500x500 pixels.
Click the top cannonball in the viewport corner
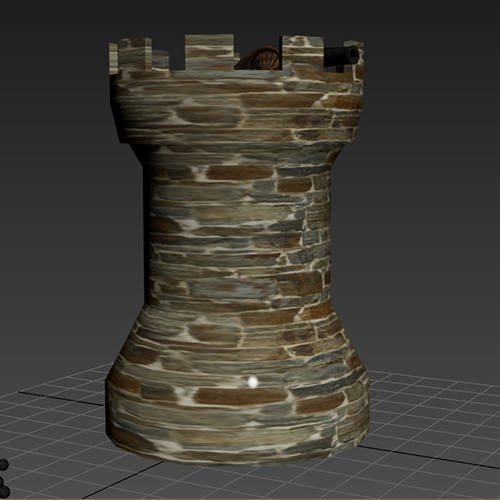(x=3, y=465)
